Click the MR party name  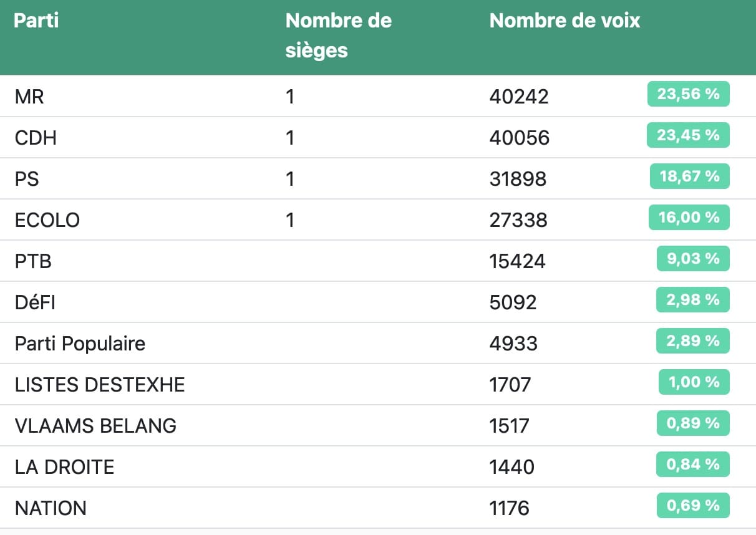pyautogui.click(x=29, y=97)
